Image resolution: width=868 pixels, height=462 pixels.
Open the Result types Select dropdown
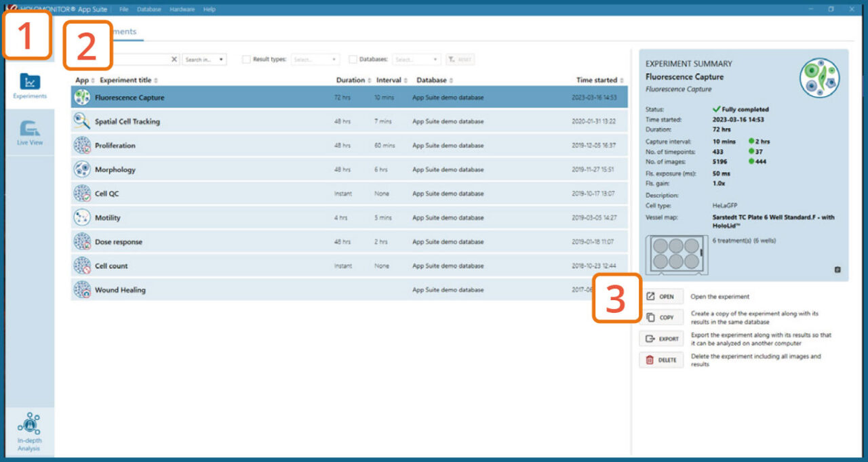[x=315, y=60]
